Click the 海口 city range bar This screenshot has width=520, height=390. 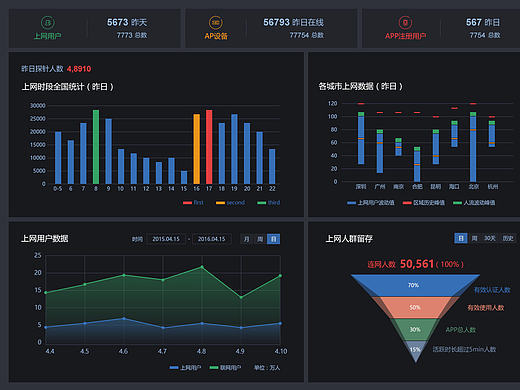point(454,134)
